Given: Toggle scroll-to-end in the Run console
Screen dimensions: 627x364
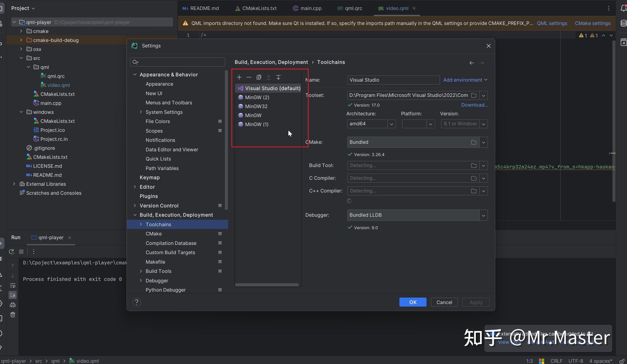Looking at the screenshot, I should click(12, 295).
